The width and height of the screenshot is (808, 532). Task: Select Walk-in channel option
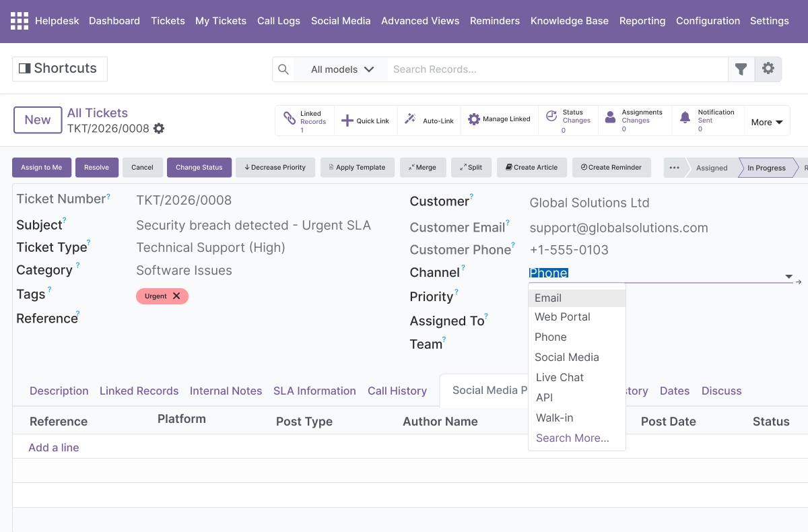tap(577, 418)
